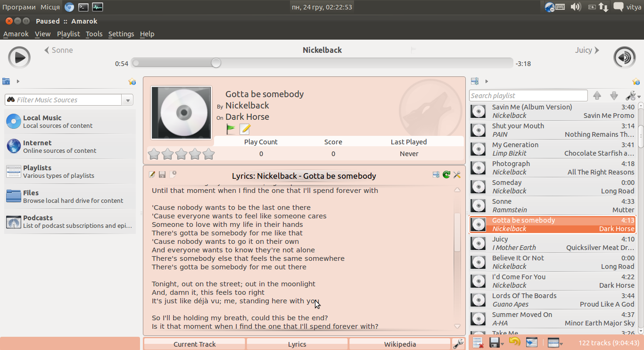Open the Settings menu
644x350 pixels.
click(x=121, y=34)
